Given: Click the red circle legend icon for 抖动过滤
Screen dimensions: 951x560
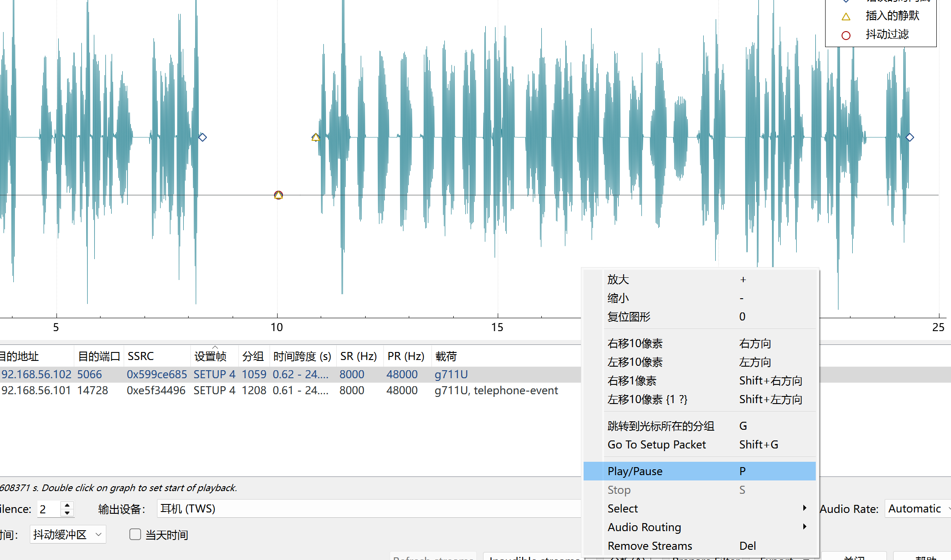Looking at the screenshot, I should tap(846, 35).
